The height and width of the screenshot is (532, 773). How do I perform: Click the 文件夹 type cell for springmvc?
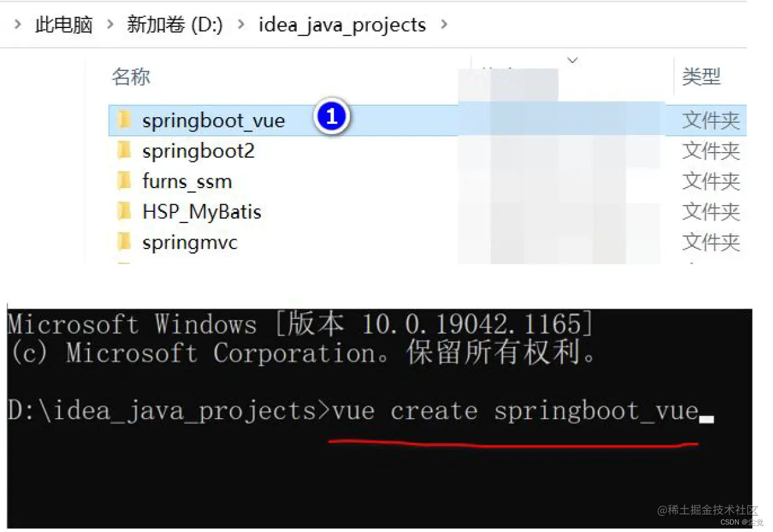pos(711,242)
